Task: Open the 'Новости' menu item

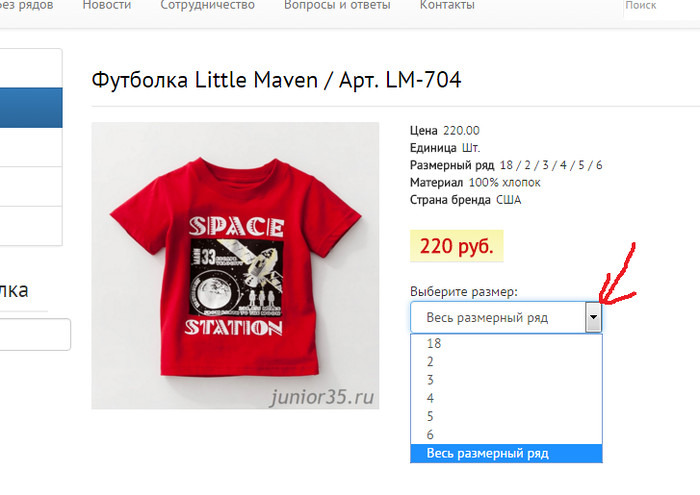Action: [107, 5]
